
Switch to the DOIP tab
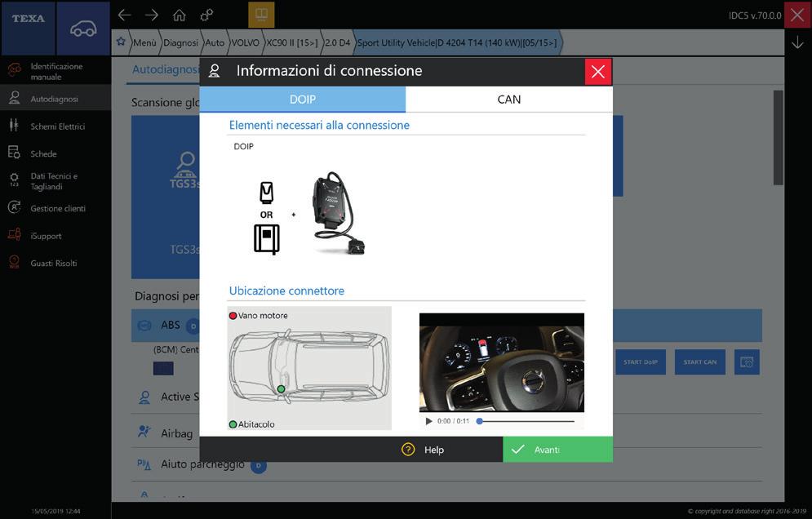(x=303, y=100)
